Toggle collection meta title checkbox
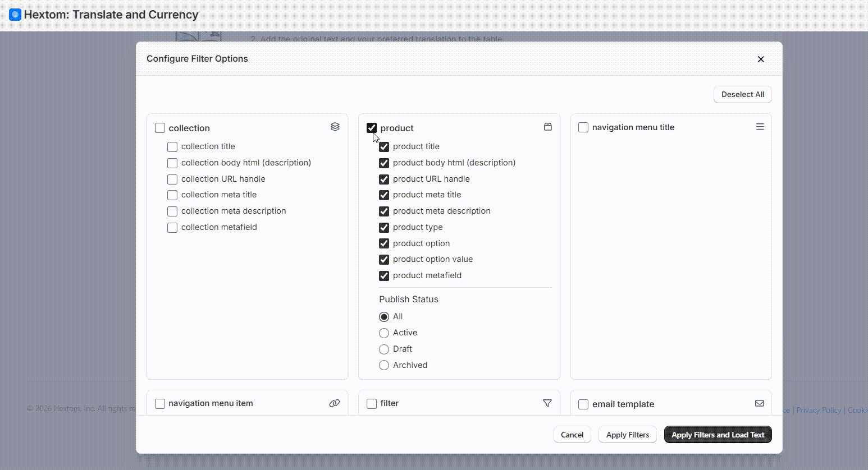 (172, 195)
